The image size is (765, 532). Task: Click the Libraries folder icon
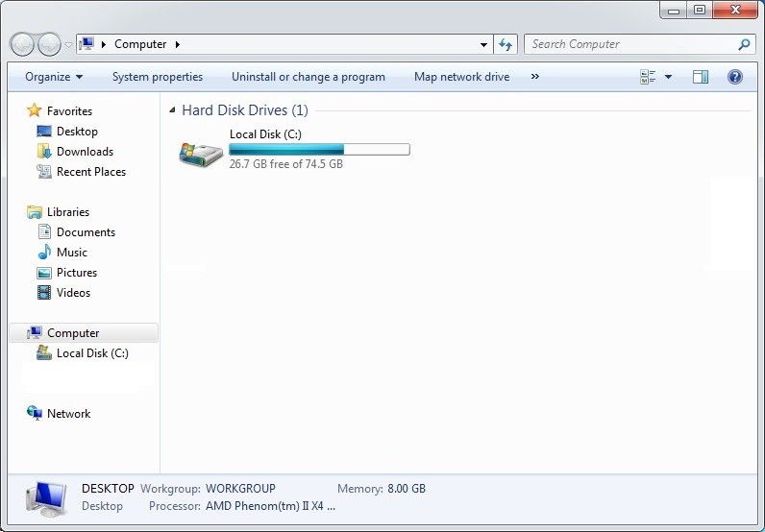click(35, 211)
